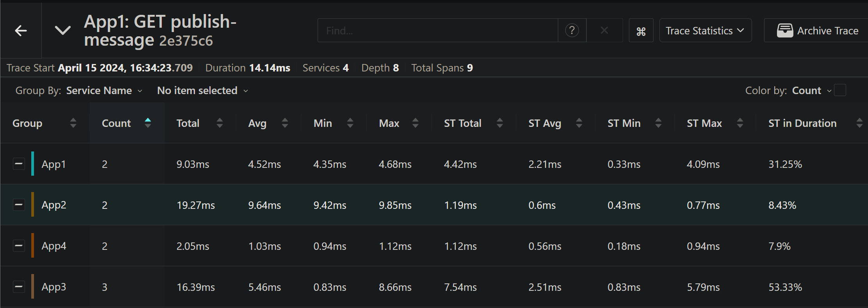Sort by the Min column arrows
Image resolution: width=868 pixels, height=308 pixels.
350,123
